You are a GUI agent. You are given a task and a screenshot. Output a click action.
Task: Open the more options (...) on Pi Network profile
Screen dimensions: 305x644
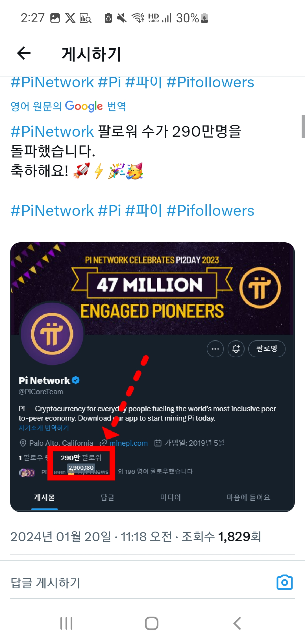click(x=215, y=349)
